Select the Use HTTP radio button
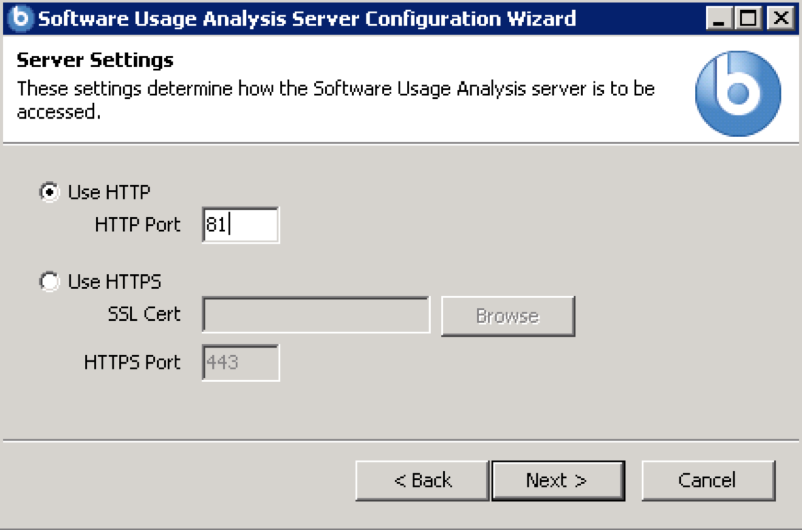This screenshot has width=802, height=530. click(49, 192)
